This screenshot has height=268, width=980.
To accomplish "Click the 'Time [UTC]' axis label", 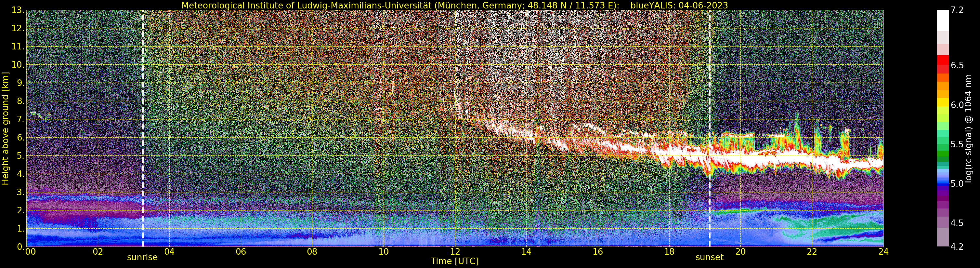I will [x=455, y=261].
